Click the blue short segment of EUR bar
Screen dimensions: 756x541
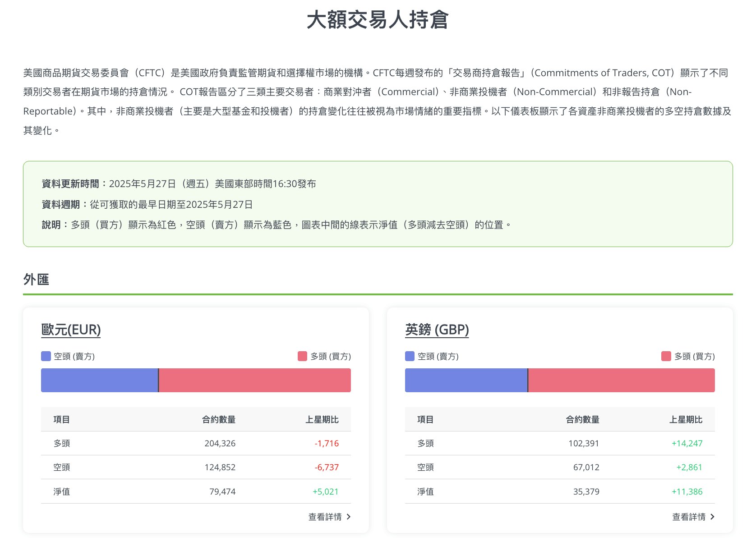[x=99, y=380]
